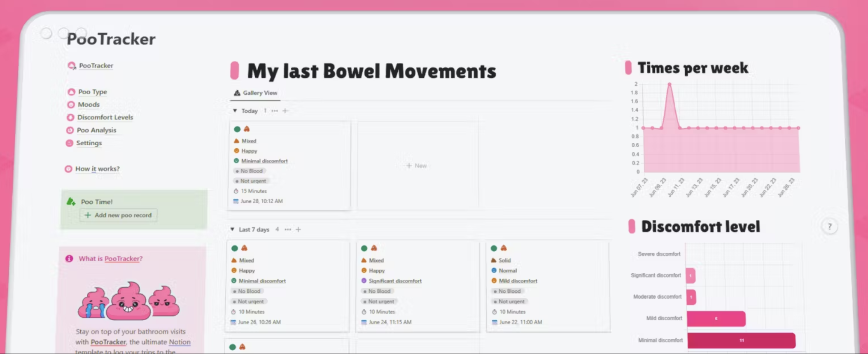Collapse the Today group

point(235,111)
